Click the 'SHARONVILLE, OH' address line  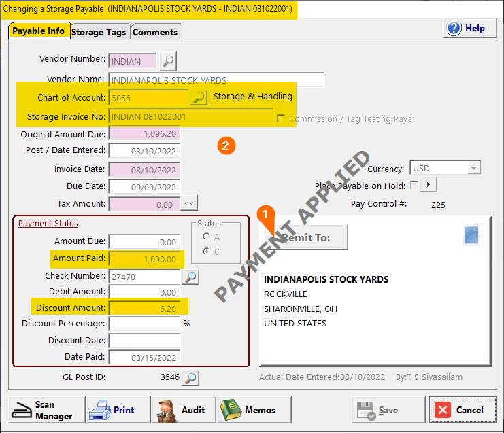(301, 309)
